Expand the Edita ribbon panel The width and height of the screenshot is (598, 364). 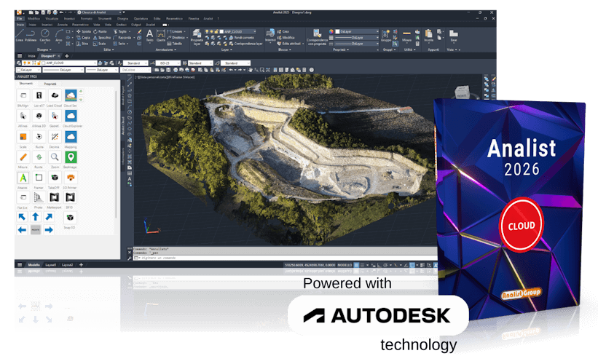pyautogui.click(x=109, y=50)
